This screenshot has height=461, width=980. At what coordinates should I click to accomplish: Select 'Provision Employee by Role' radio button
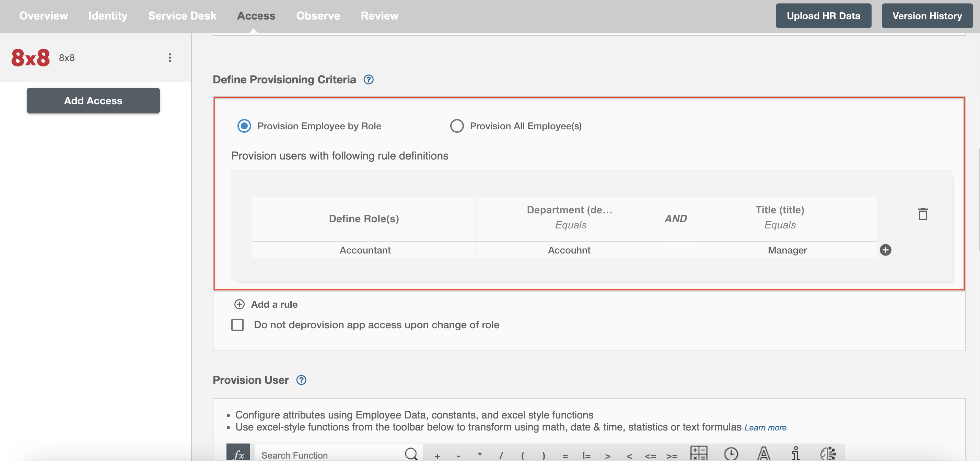click(x=244, y=126)
